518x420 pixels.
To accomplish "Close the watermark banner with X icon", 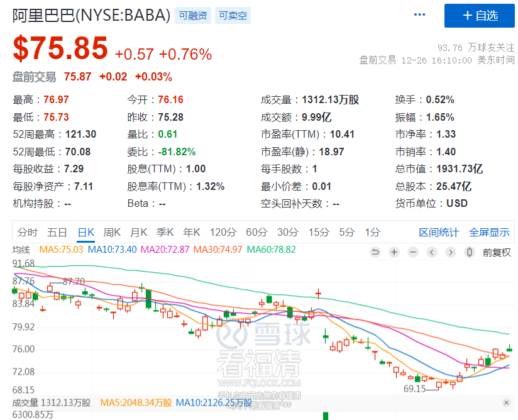I will tap(506, 402).
